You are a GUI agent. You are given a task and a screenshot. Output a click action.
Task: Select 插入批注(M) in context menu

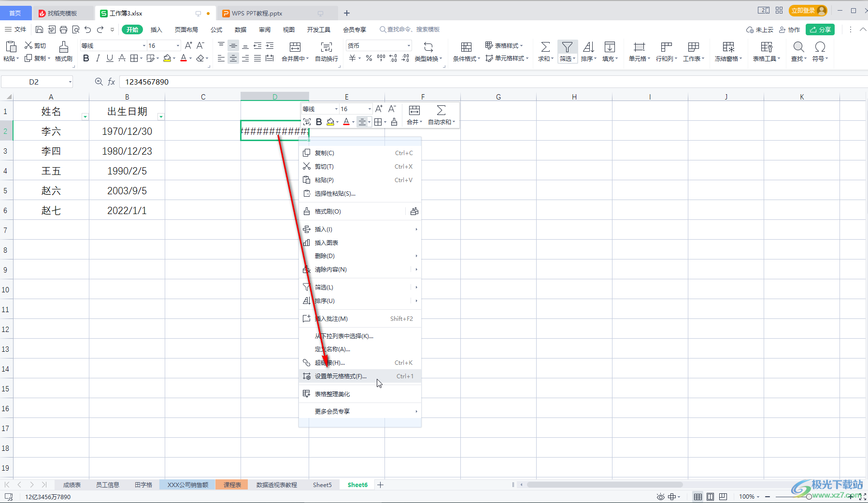pyautogui.click(x=360, y=319)
